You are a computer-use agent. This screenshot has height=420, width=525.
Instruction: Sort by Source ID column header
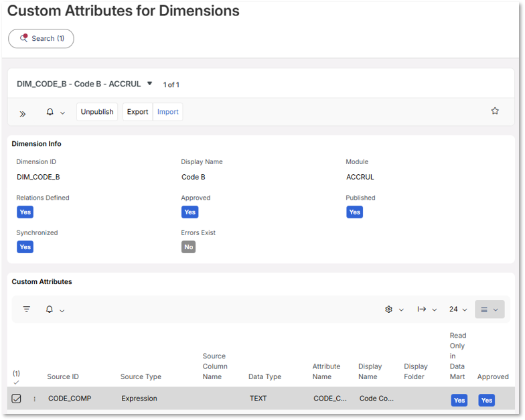[x=63, y=376]
